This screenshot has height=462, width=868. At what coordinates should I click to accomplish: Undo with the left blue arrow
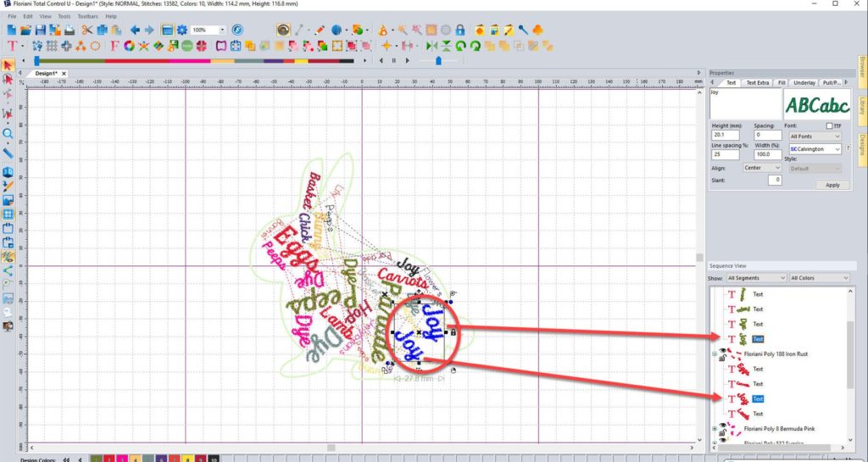(135, 30)
